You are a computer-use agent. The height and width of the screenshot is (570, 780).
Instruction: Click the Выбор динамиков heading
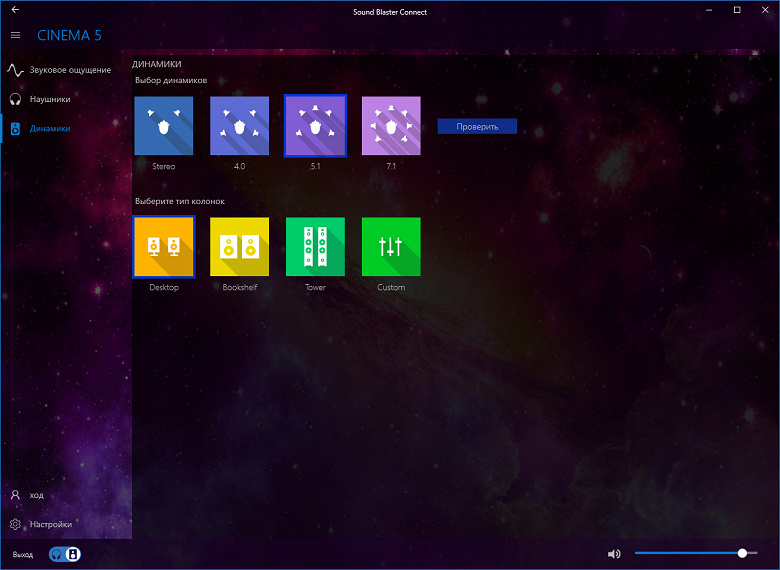coord(171,80)
